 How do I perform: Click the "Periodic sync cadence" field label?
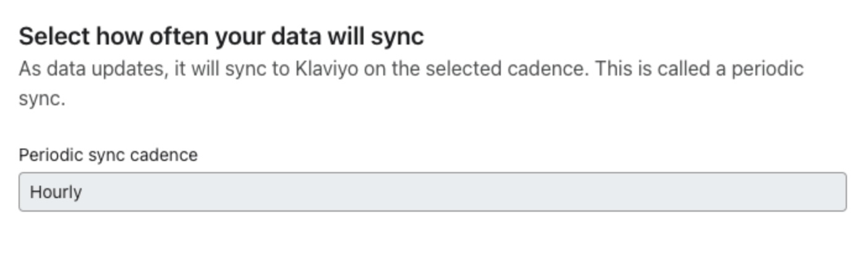click(x=108, y=155)
